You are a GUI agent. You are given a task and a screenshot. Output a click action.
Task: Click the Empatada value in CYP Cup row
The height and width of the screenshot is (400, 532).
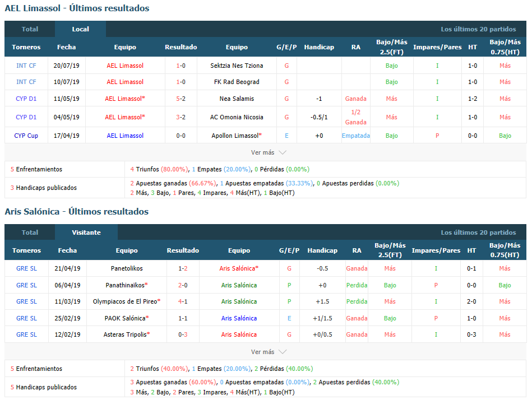click(x=355, y=136)
